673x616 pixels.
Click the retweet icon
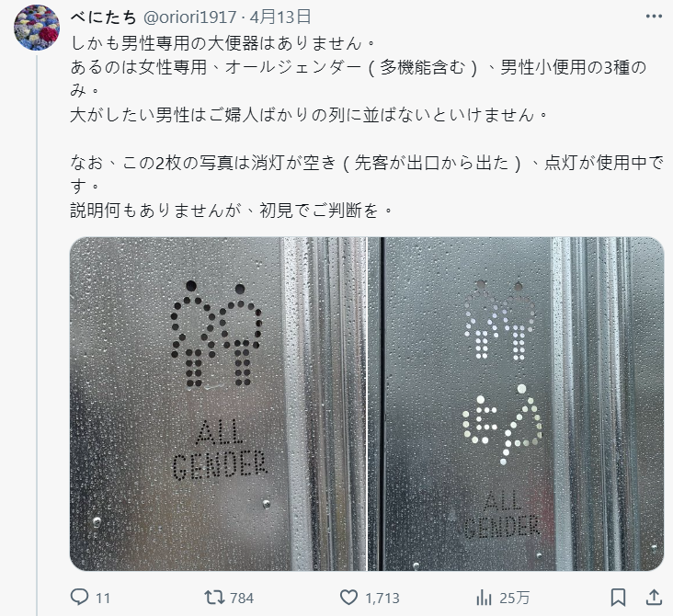[213, 597]
